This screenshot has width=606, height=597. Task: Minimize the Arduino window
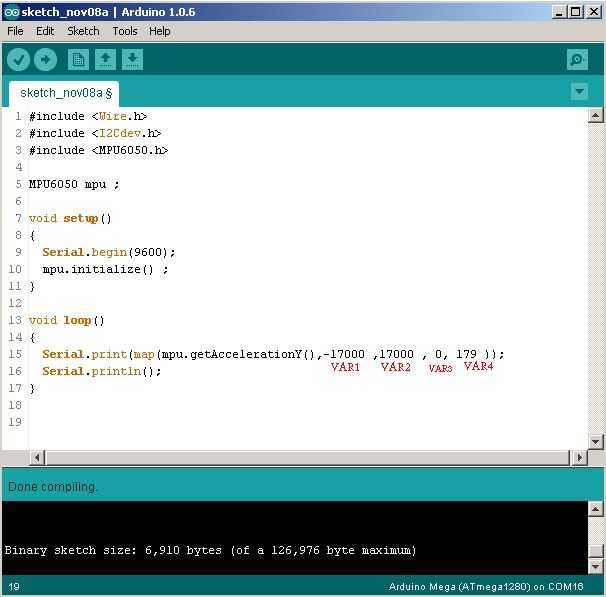[x=559, y=12]
